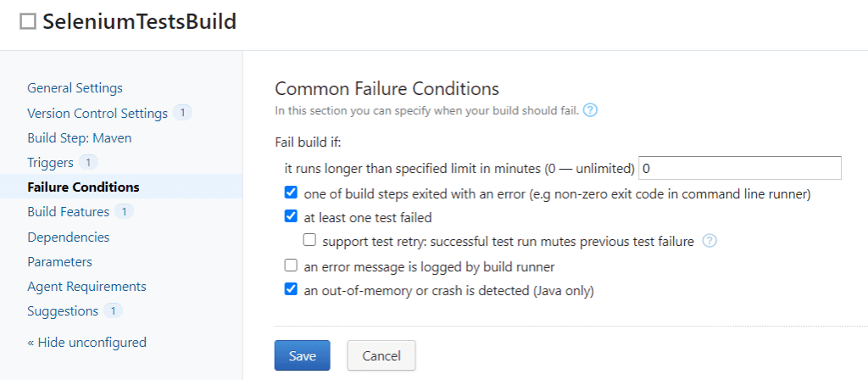Viewport: 868px width, 380px height.
Task: Click the build time limit minutes field
Action: (x=739, y=168)
